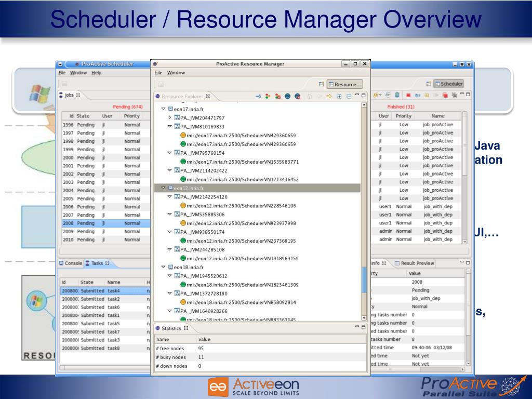
Task: Click the Finished jobs table vertical scrollbar
Action: [465, 178]
